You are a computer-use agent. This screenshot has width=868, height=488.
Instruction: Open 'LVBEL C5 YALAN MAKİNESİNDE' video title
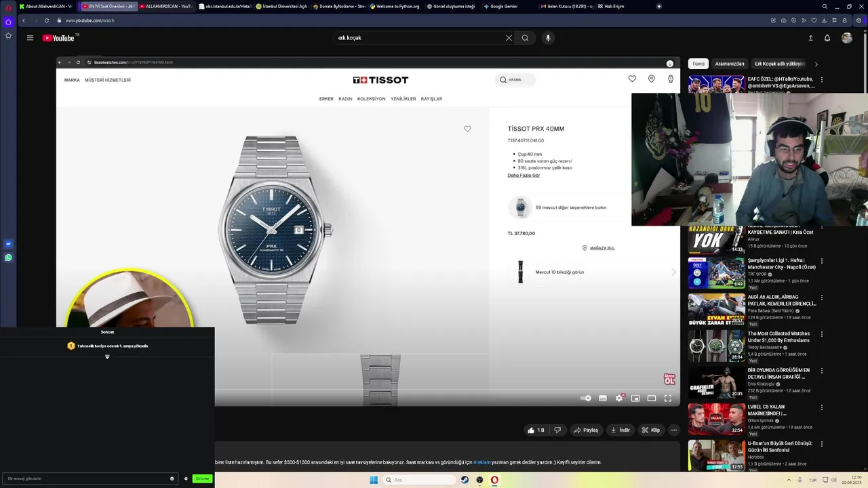767,410
